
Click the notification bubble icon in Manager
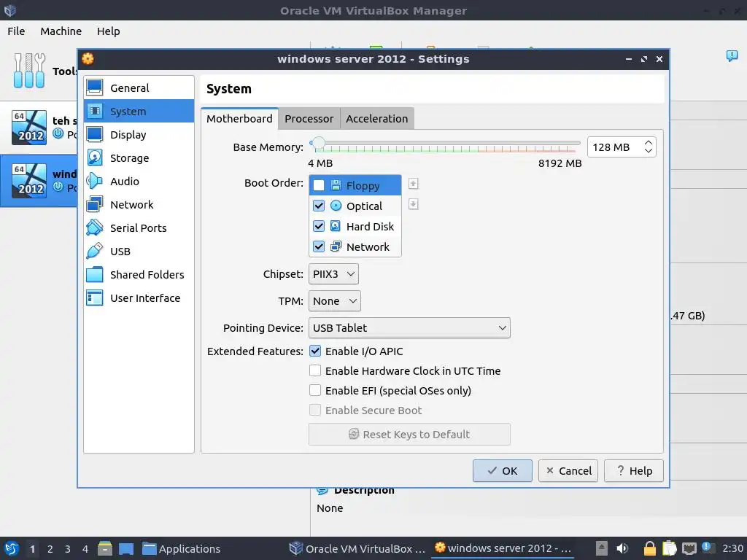click(732, 55)
